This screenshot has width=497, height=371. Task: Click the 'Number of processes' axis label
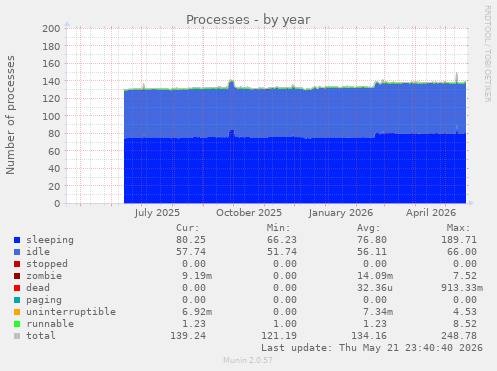click(x=10, y=115)
